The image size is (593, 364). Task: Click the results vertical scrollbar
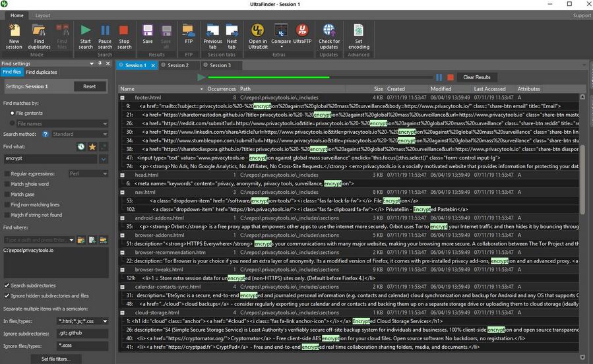tap(582, 179)
